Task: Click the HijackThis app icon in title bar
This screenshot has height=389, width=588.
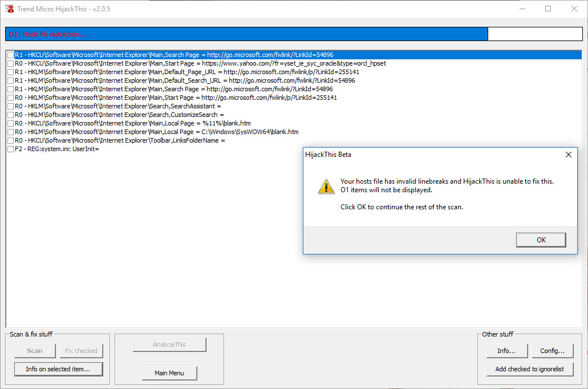Action: [9, 9]
